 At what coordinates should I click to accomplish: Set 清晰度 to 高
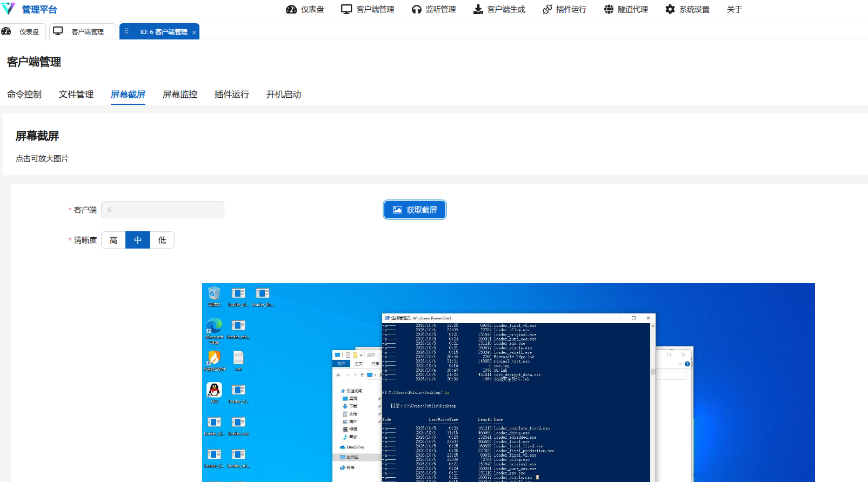(113, 240)
